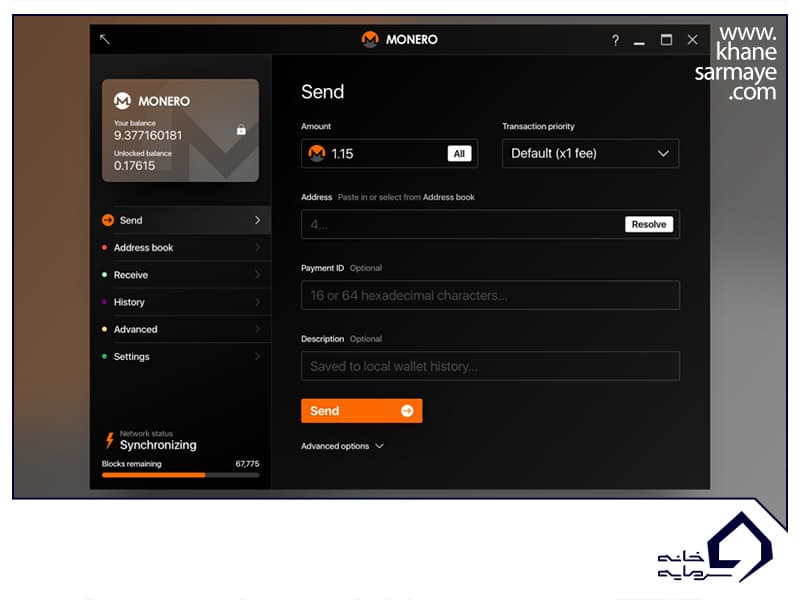The width and height of the screenshot is (800, 600).
Task: Click the unlocked balance value 0.17615
Action: [134, 165]
